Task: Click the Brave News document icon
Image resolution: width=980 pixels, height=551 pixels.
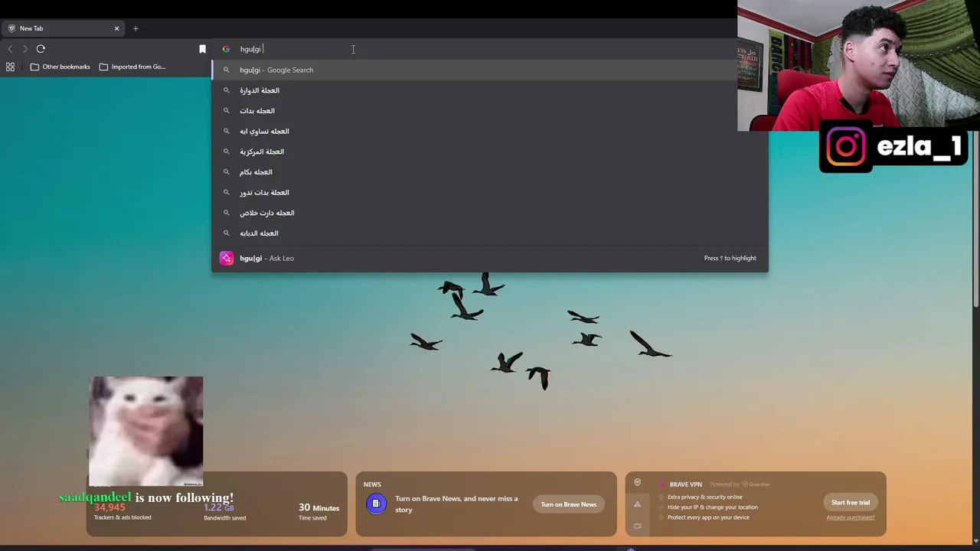Action: [x=376, y=504]
